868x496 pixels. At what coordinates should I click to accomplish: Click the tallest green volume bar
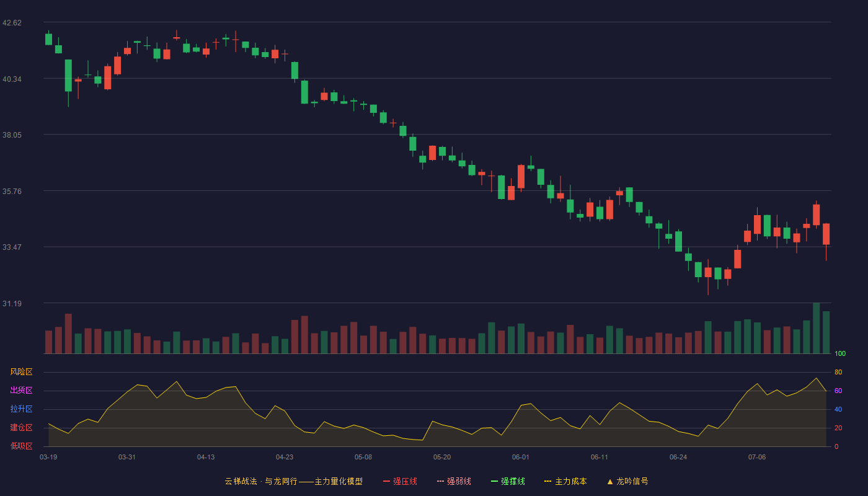pos(816,328)
